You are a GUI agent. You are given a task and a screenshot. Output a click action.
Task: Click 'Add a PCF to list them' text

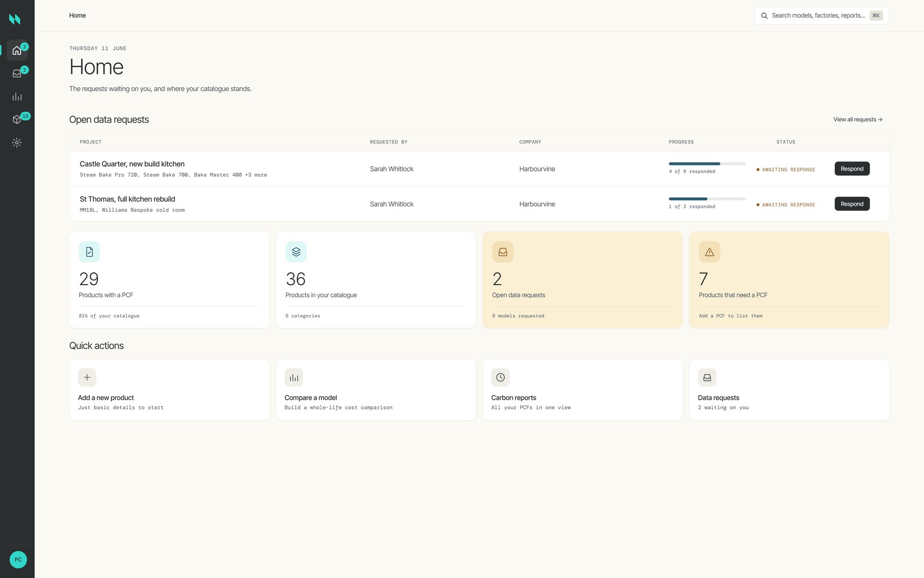click(730, 316)
